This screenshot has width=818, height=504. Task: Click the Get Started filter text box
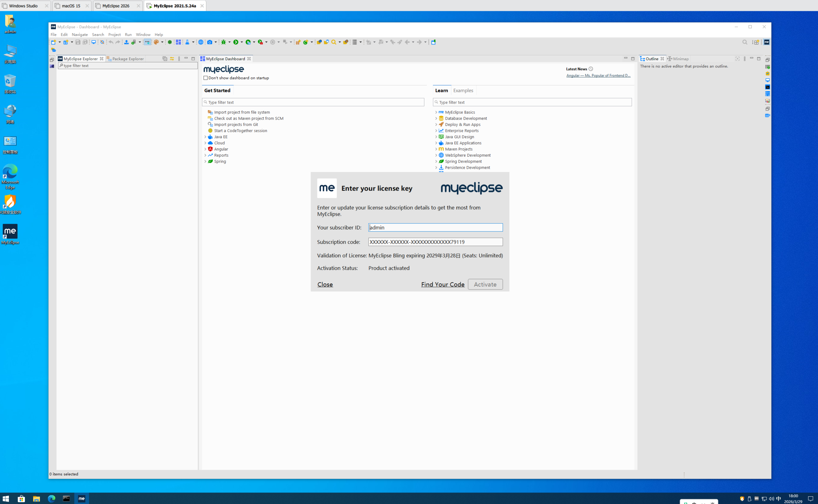313,102
